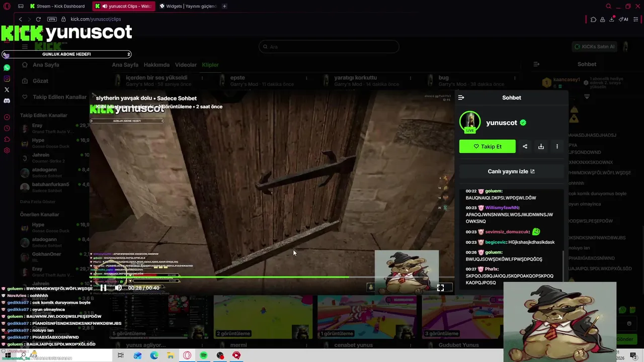Image resolution: width=644 pixels, height=362 pixels.
Task: Open options for yaratığı korkuttu clip
Action: tap(411, 78)
